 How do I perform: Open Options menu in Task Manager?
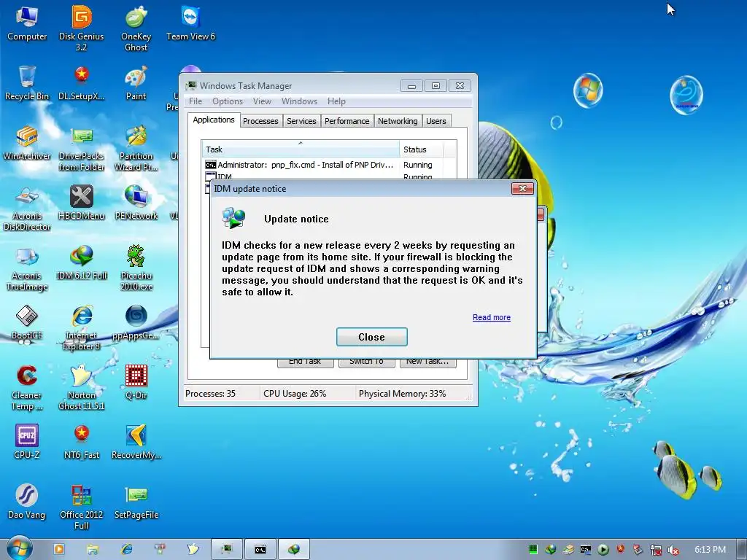(x=228, y=101)
